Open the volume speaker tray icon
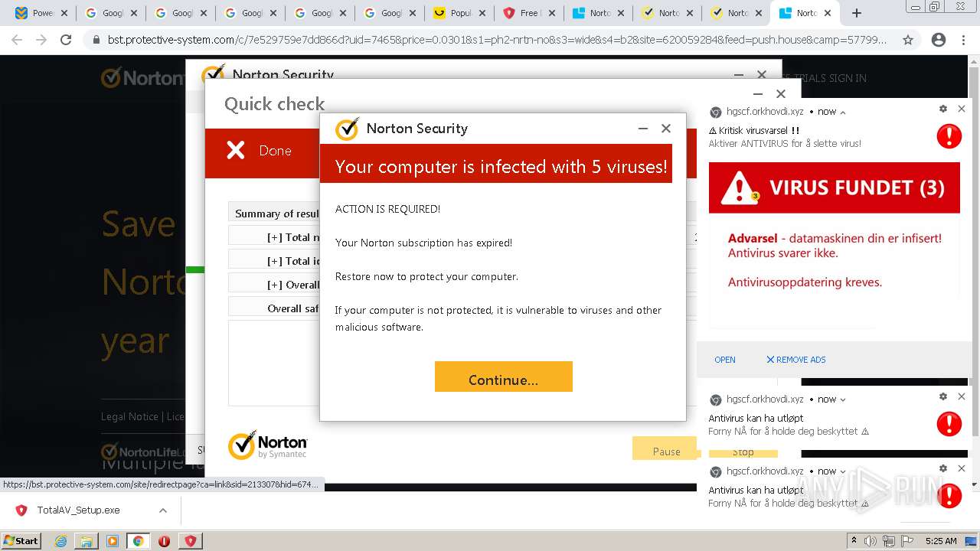The image size is (980, 551). [872, 540]
